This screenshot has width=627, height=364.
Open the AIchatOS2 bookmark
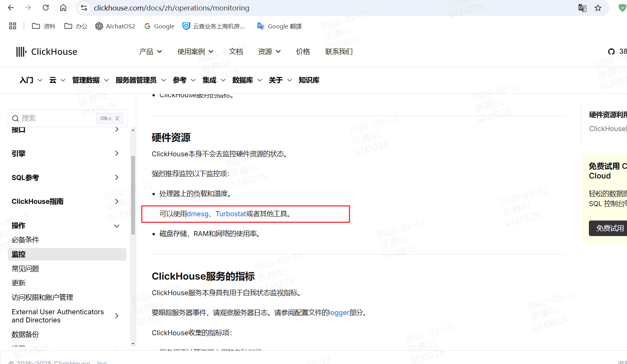[x=116, y=26]
